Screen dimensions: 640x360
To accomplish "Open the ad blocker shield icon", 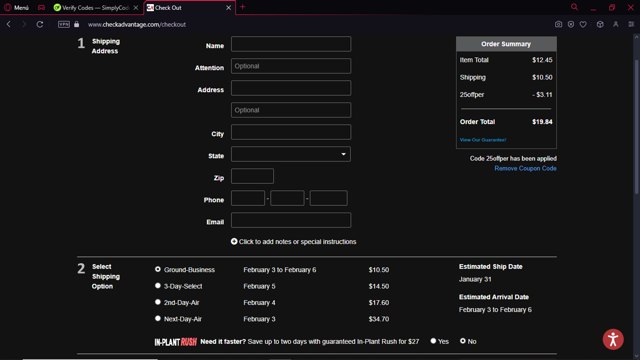I will [571, 24].
